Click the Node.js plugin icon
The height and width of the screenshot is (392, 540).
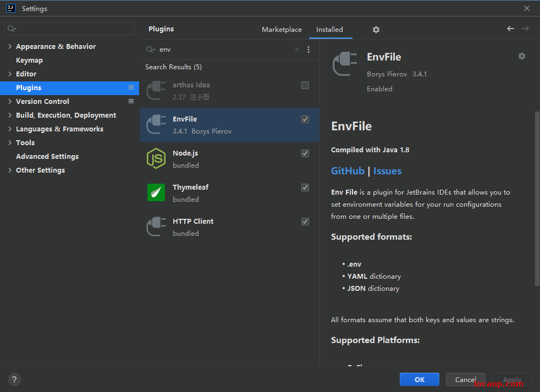156,158
